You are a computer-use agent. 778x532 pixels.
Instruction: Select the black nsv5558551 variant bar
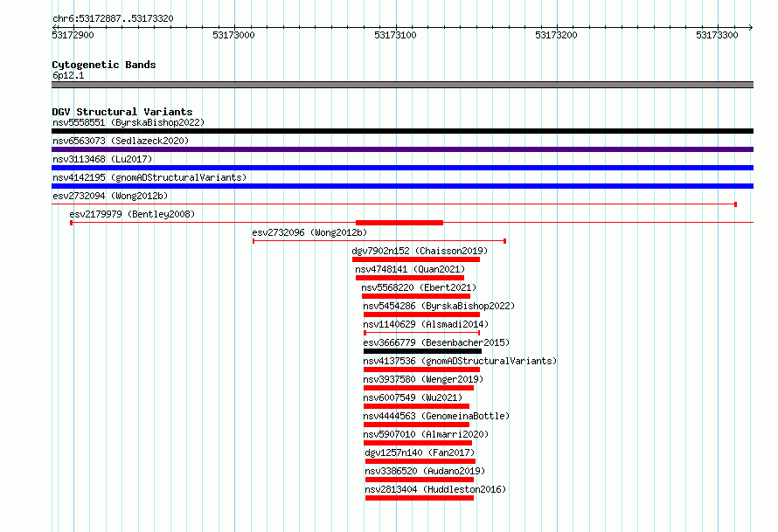(x=402, y=131)
